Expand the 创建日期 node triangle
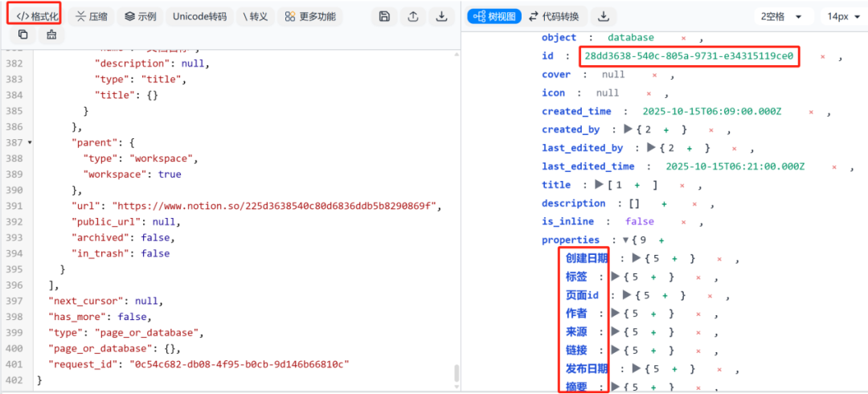This screenshot has width=868, height=394. [636, 258]
